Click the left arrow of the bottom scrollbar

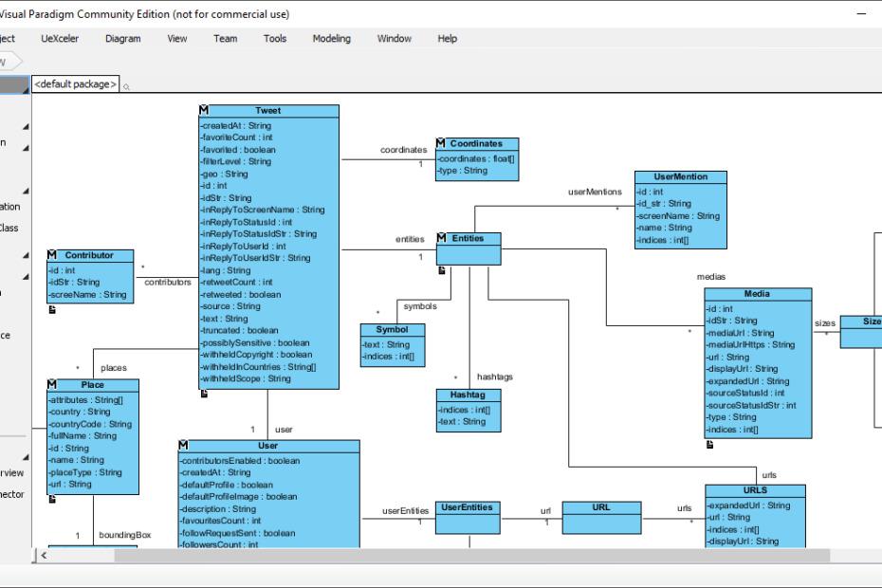pos(43,556)
